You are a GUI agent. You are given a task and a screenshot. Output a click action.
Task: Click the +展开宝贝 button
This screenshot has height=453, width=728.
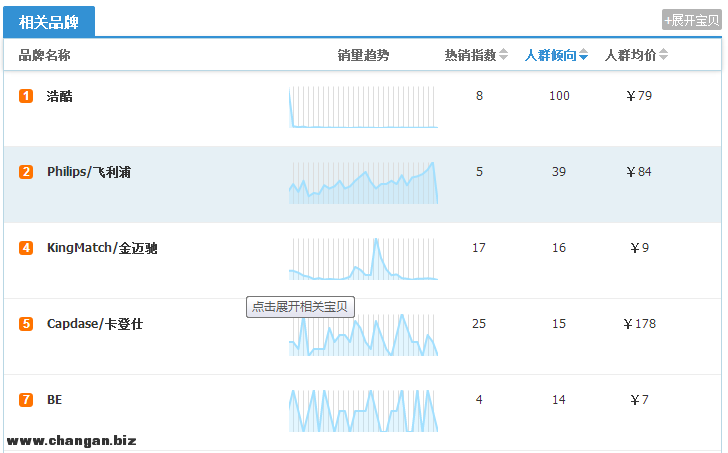[x=691, y=20]
